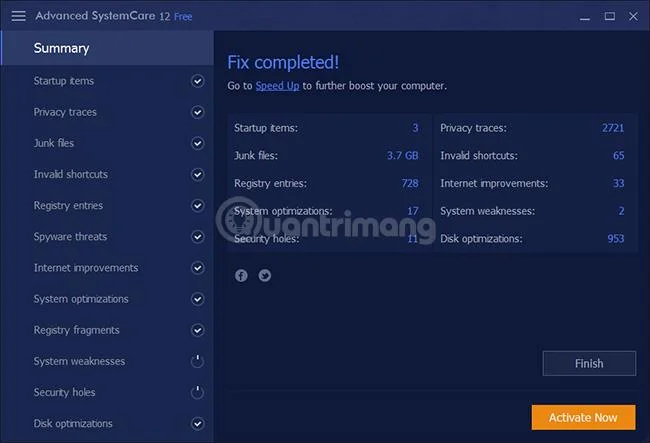The image size is (650, 443).
Task: Click the System weaknesses pending status icon
Action: pos(197,361)
